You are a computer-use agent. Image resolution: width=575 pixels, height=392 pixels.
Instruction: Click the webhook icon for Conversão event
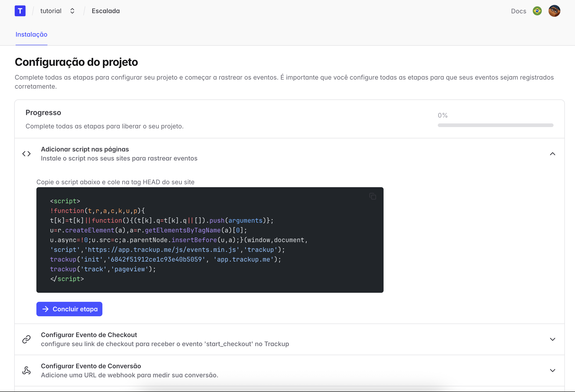click(x=26, y=371)
